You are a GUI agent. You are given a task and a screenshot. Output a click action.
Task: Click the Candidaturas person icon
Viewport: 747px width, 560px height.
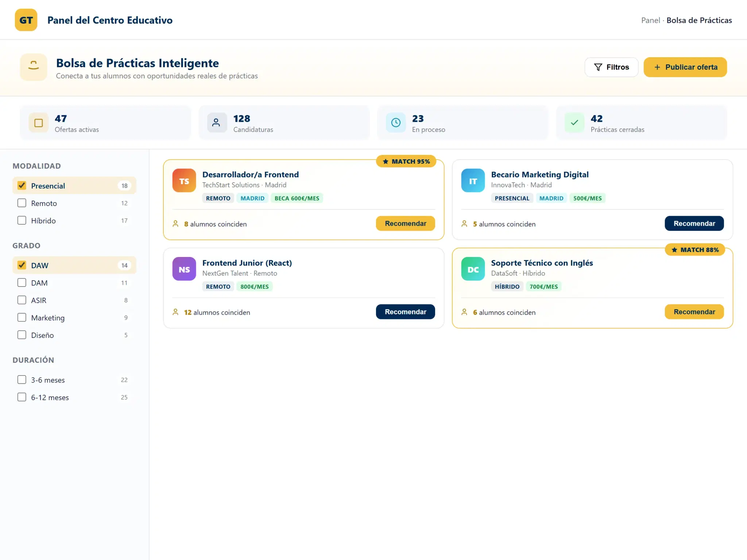(217, 123)
